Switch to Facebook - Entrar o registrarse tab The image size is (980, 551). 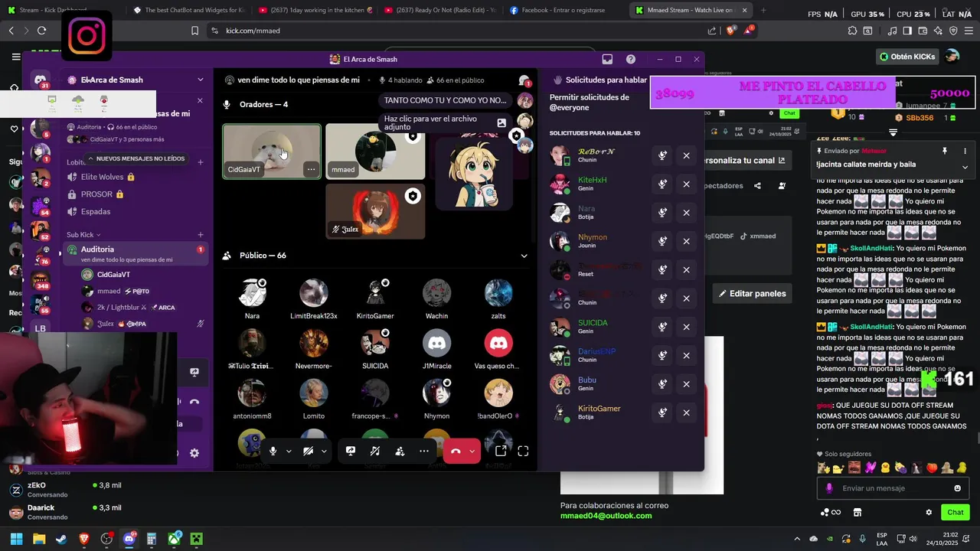click(563, 10)
